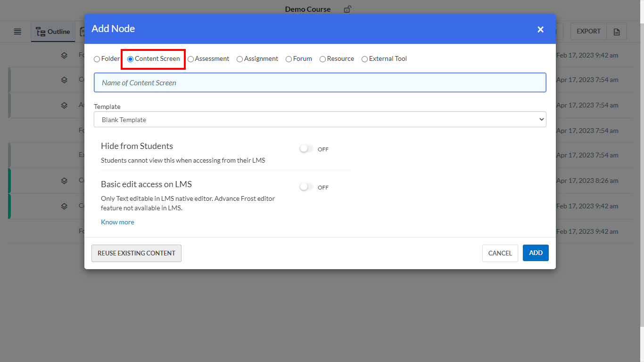Click the 'Template' field label
The height and width of the screenshot is (362, 644).
[x=107, y=107]
